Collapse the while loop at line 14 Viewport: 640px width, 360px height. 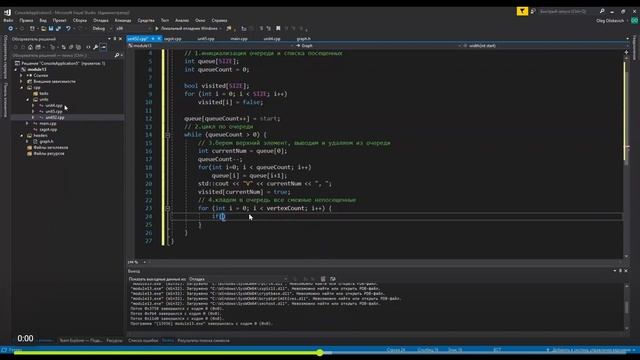tap(167, 135)
